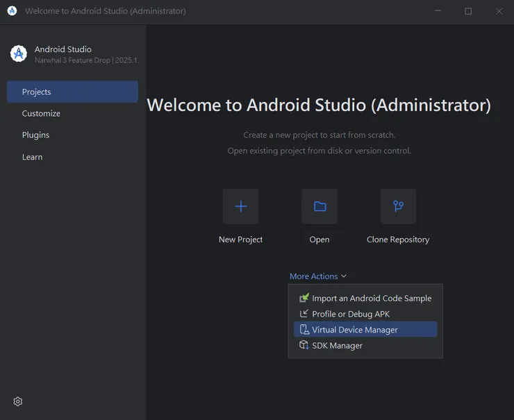This screenshot has height=420, width=514.
Task: Click the SDK Manager cube icon
Action: point(304,345)
